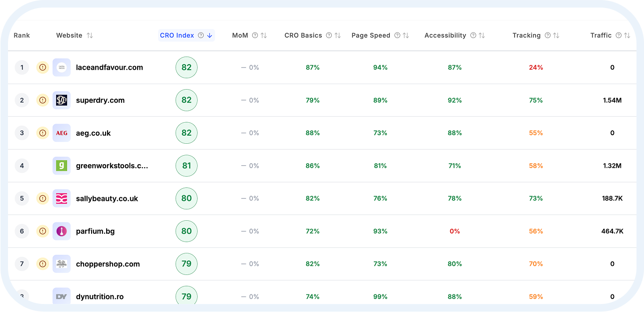Image resolution: width=644 pixels, height=312 pixels.
Task: Click rank 4 badge
Action: 22,165
